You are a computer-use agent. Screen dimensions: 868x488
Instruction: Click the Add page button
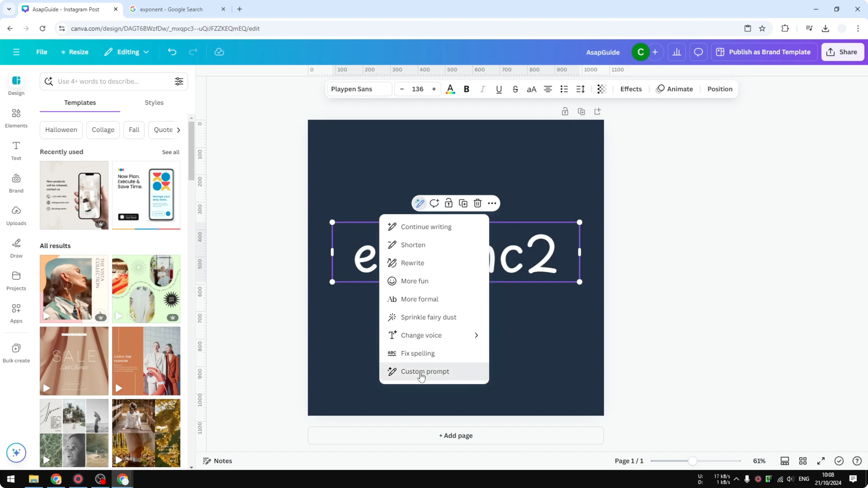click(x=455, y=435)
